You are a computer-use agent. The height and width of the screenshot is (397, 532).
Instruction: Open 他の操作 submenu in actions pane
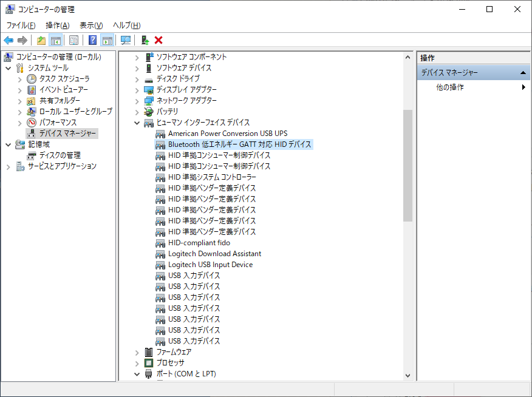tap(450, 87)
